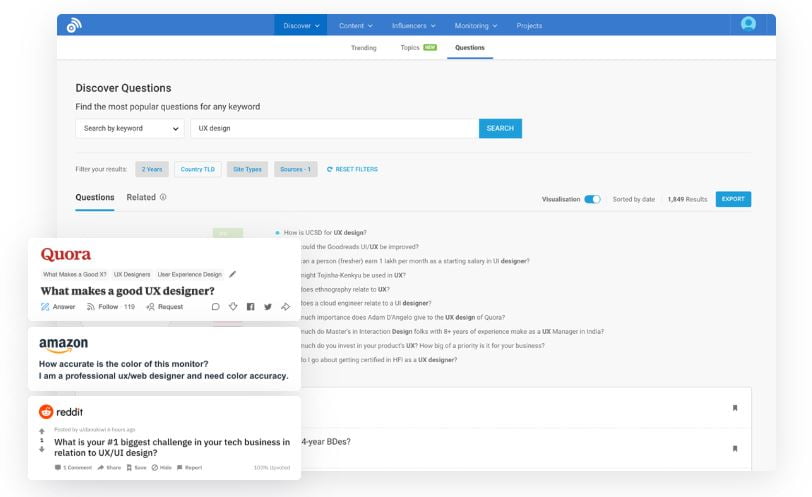Image resolution: width=812 pixels, height=497 pixels.
Task: Click Request on the Quora card
Action: (165, 307)
